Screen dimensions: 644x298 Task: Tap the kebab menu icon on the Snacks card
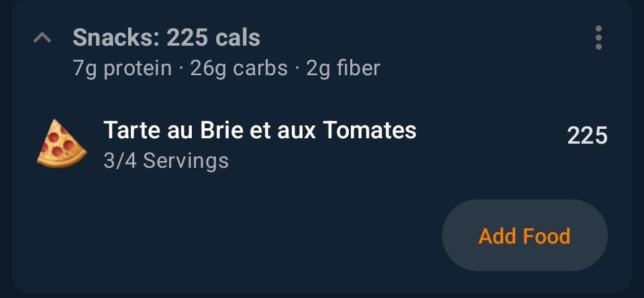pos(598,38)
